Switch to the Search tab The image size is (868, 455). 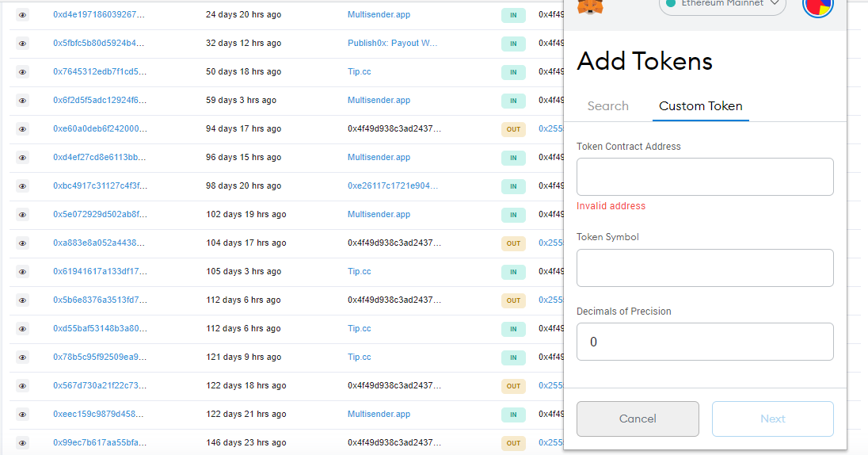click(x=607, y=106)
